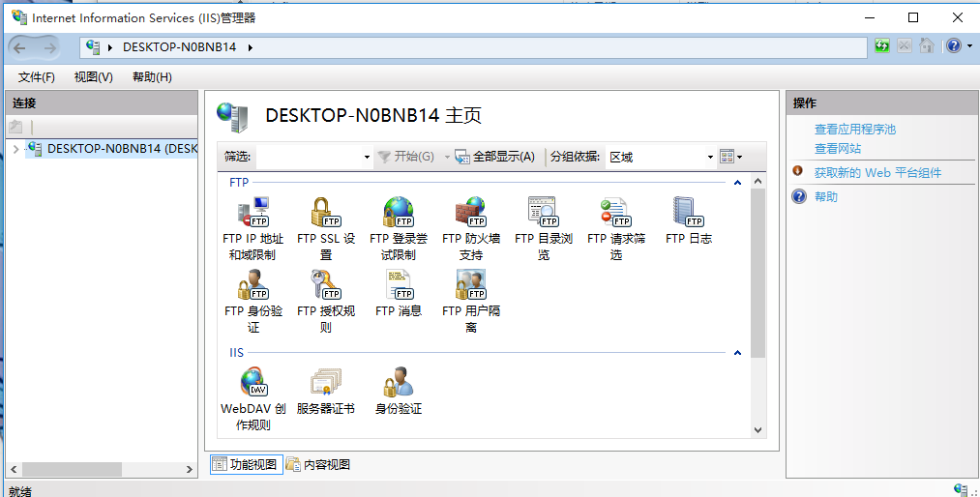Click the blue help icon in the top toolbar
The image size is (980, 497).
coord(953,45)
